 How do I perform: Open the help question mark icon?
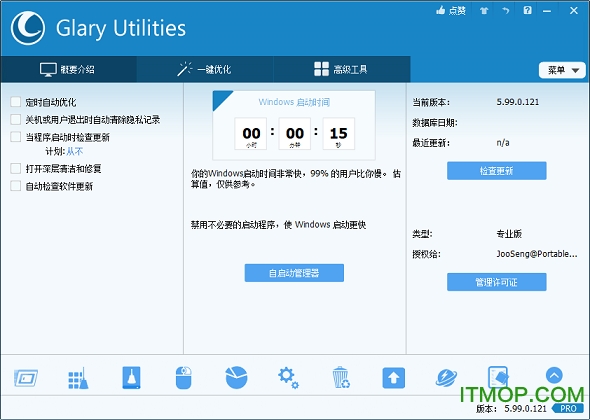[x=528, y=10]
